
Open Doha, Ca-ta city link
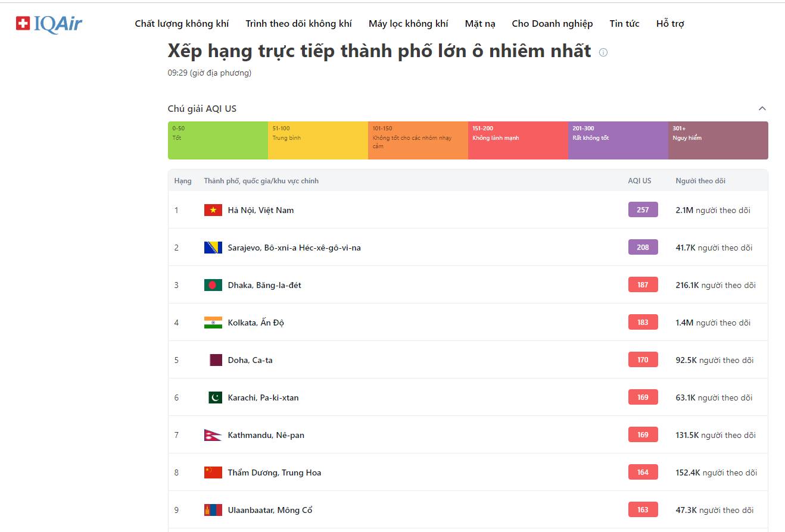pyautogui.click(x=250, y=360)
